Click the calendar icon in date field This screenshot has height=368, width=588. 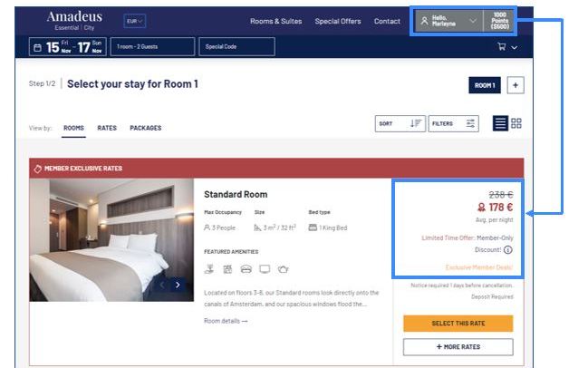[x=37, y=48]
